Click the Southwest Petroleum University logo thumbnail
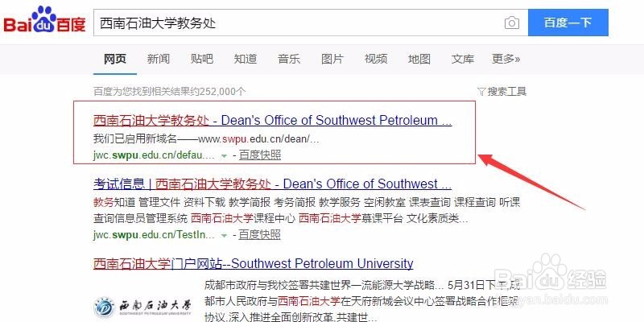 [142, 306]
